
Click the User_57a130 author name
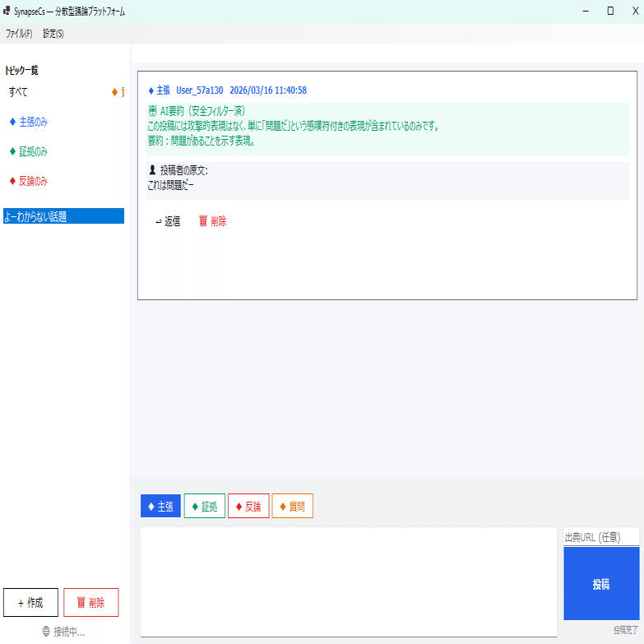click(x=200, y=90)
